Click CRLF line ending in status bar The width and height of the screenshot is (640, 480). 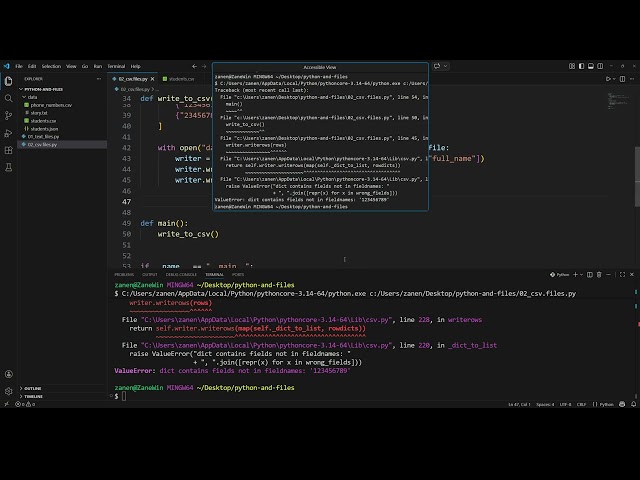click(581, 404)
